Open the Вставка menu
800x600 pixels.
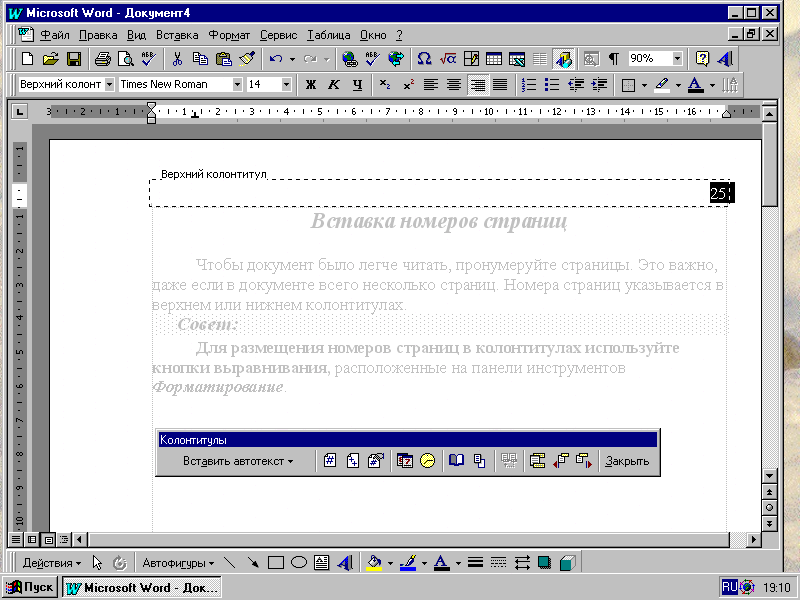pos(177,35)
